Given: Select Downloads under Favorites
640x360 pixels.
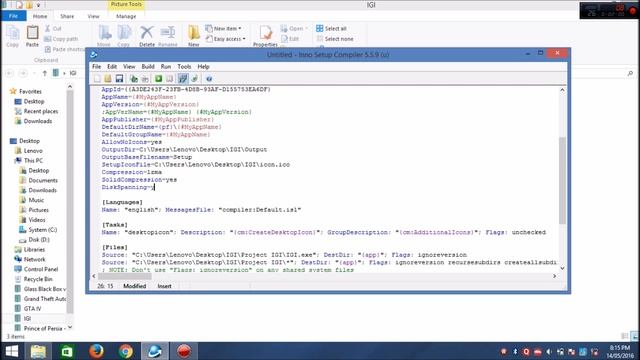Looking at the screenshot, I should pyautogui.click(x=33, y=121).
